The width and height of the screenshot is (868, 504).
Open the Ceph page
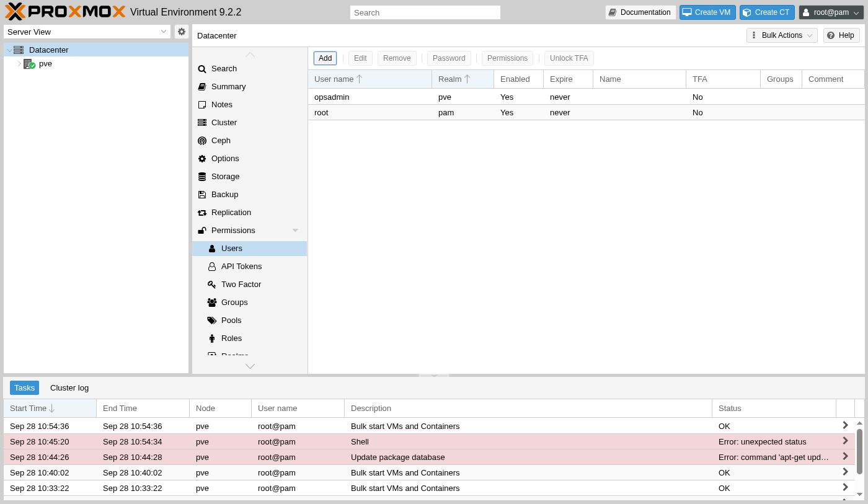[x=249, y=141]
